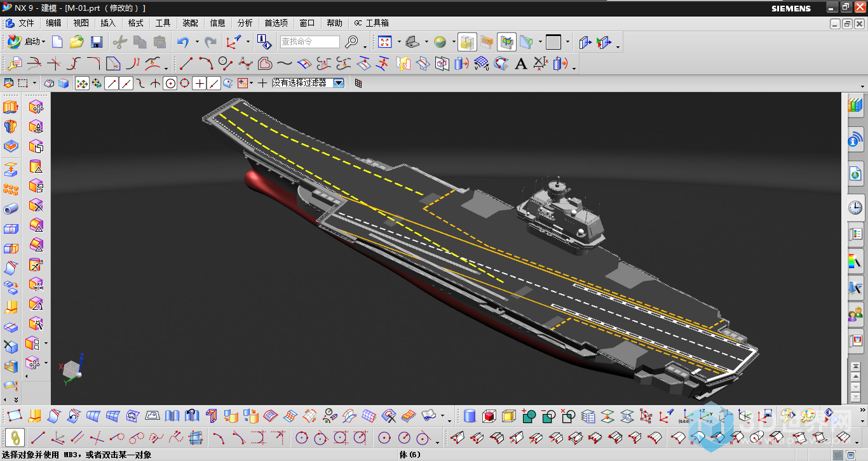Click the Redo arrow icon
The width and height of the screenshot is (868, 461).
210,42
